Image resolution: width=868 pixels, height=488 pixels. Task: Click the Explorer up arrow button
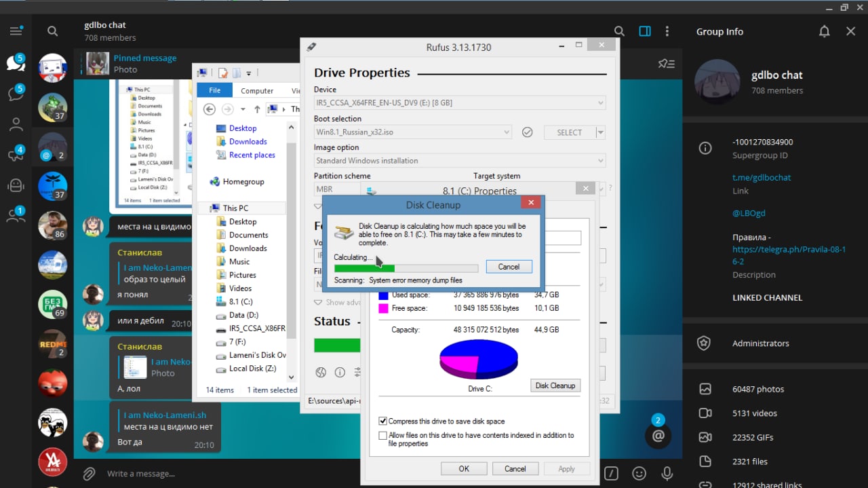pyautogui.click(x=257, y=109)
